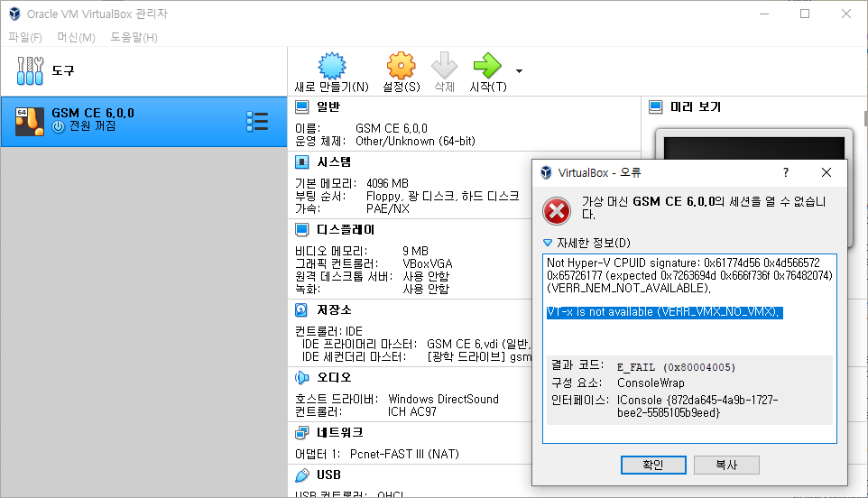Click the Storage (저장소) section heading

click(334, 309)
